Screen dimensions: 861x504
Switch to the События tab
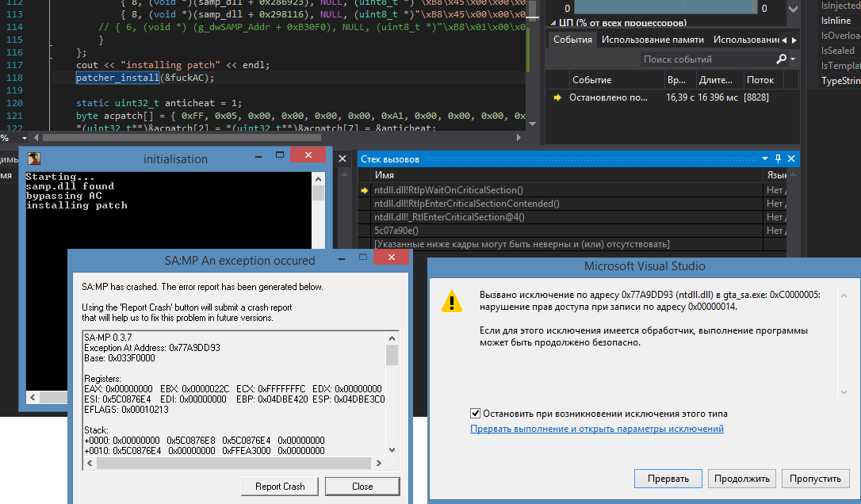coord(572,40)
